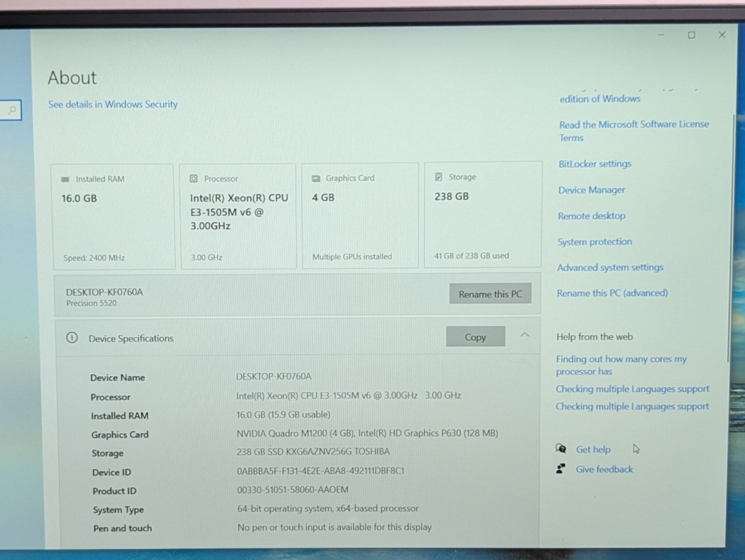Screen dimensions: 745x560
Task: Click the Graphics Card icon
Action: click(x=316, y=178)
